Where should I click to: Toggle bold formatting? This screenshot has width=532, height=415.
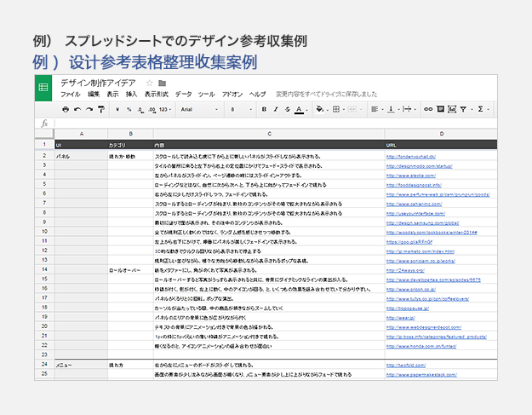point(264,109)
